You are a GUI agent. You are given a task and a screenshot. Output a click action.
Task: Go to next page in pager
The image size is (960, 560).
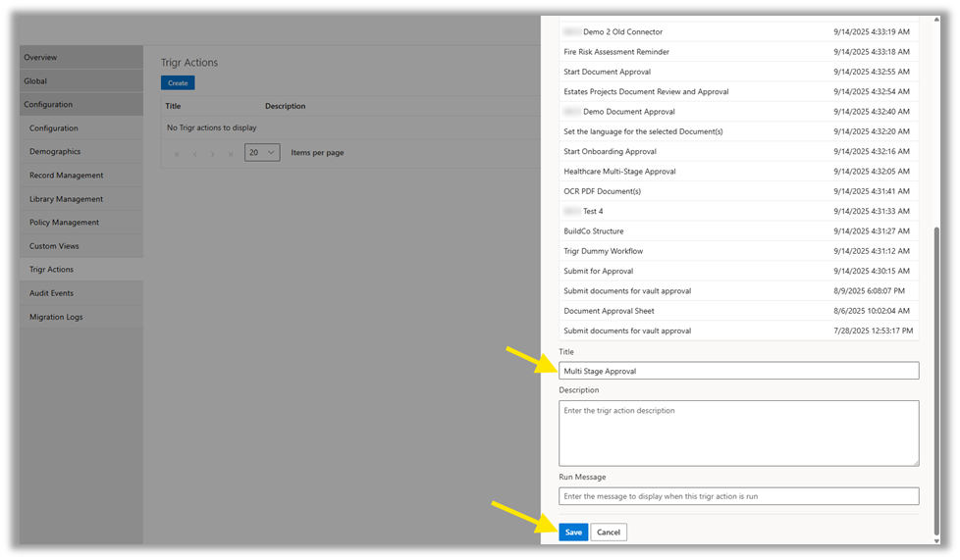point(212,153)
